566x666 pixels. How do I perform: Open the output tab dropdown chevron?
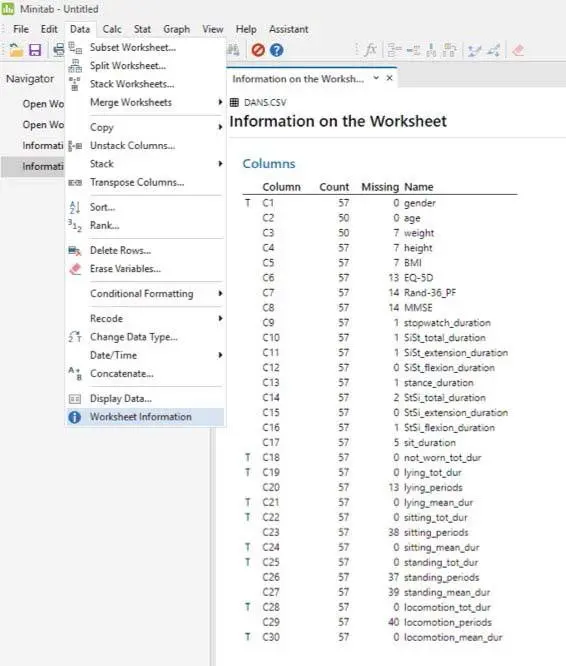click(x=376, y=78)
